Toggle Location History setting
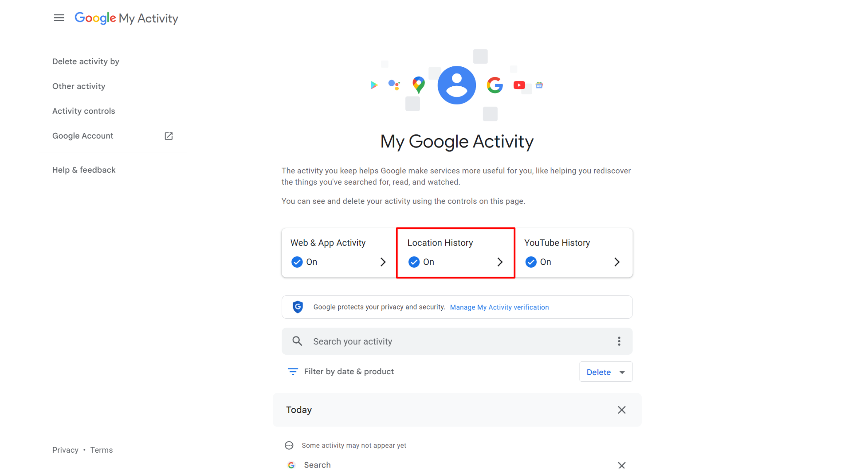The image size is (868, 473). 414,262
